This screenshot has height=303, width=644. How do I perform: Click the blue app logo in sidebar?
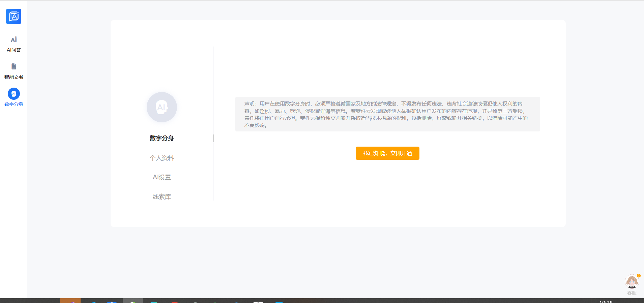click(x=13, y=16)
